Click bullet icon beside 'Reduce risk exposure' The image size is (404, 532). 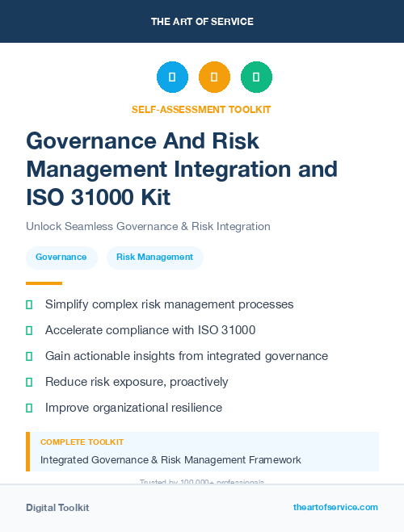(29, 382)
